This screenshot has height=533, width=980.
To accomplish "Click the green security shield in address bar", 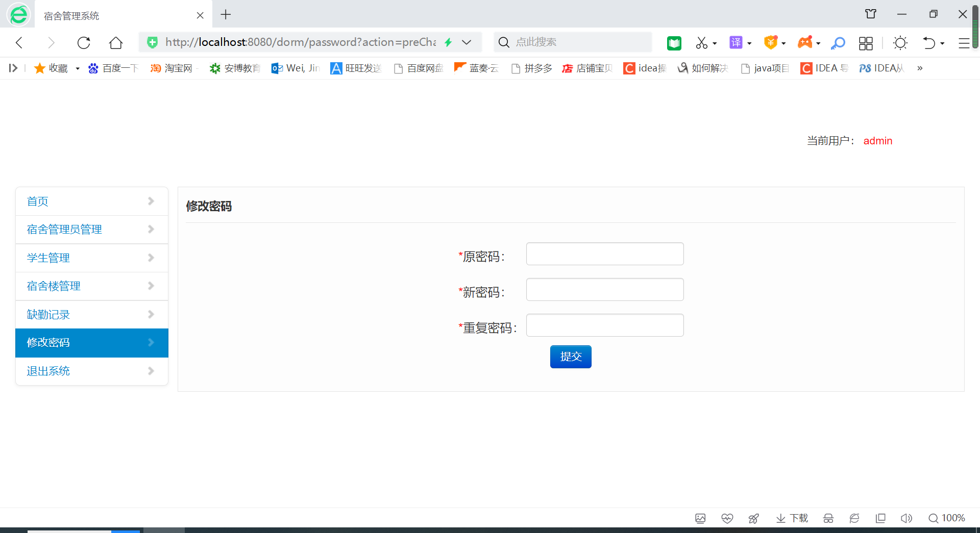I will (x=152, y=42).
